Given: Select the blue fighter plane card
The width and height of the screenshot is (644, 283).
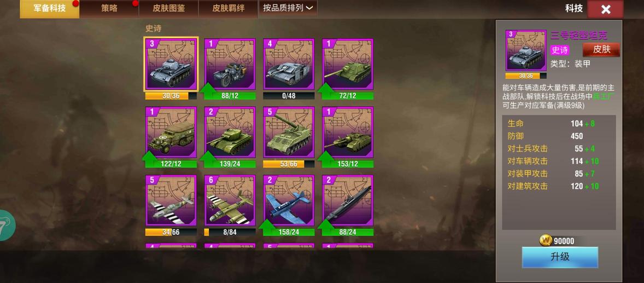Looking at the screenshot, I should tap(289, 201).
